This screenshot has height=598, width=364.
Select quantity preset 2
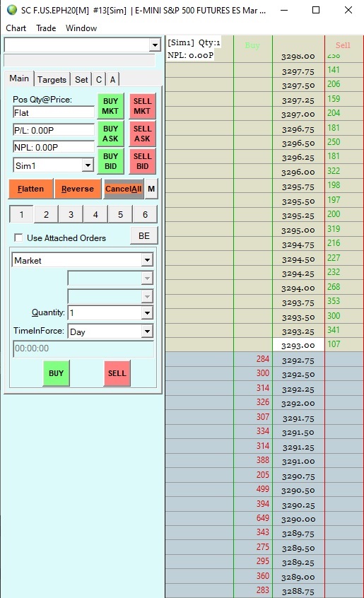pyautogui.click(x=46, y=214)
